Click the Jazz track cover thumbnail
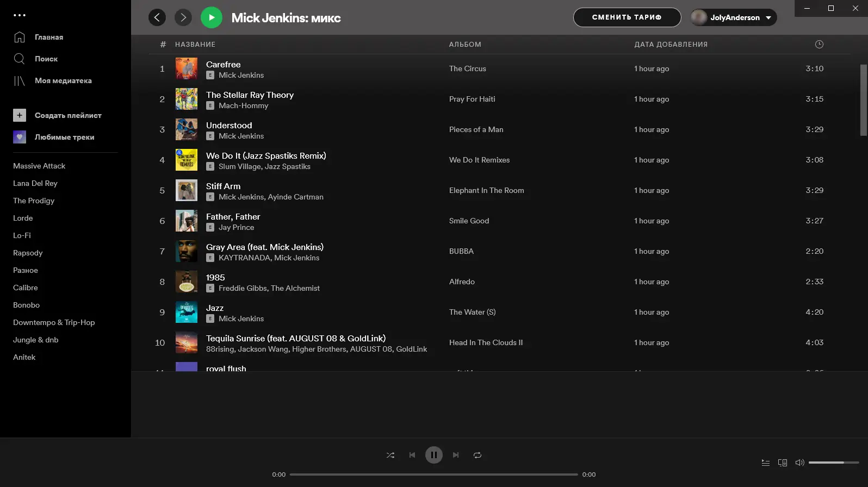Image resolution: width=868 pixels, height=487 pixels. [187, 312]
